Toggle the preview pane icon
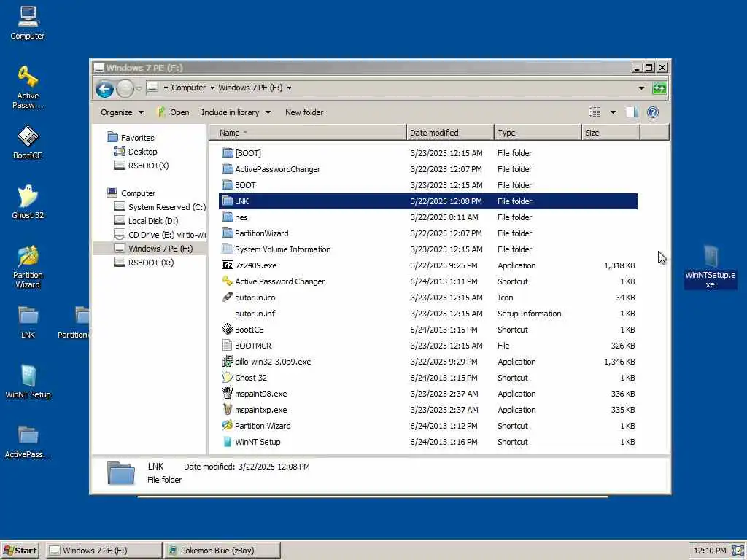 click(x=632, y=112)
